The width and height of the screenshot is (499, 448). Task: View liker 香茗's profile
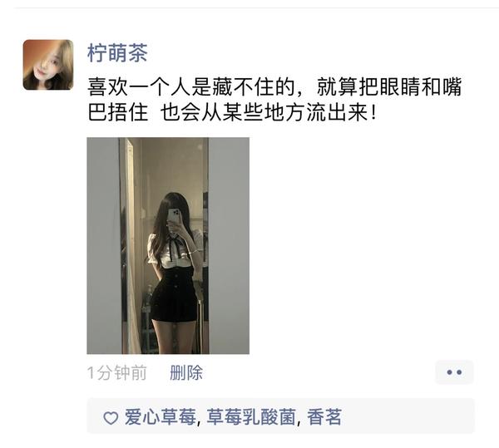tap(324, 417)
